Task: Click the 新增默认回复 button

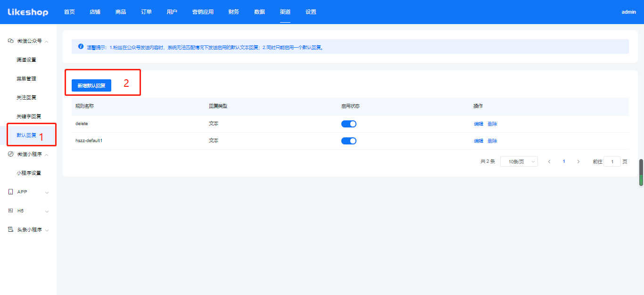Action: point(91,85)
